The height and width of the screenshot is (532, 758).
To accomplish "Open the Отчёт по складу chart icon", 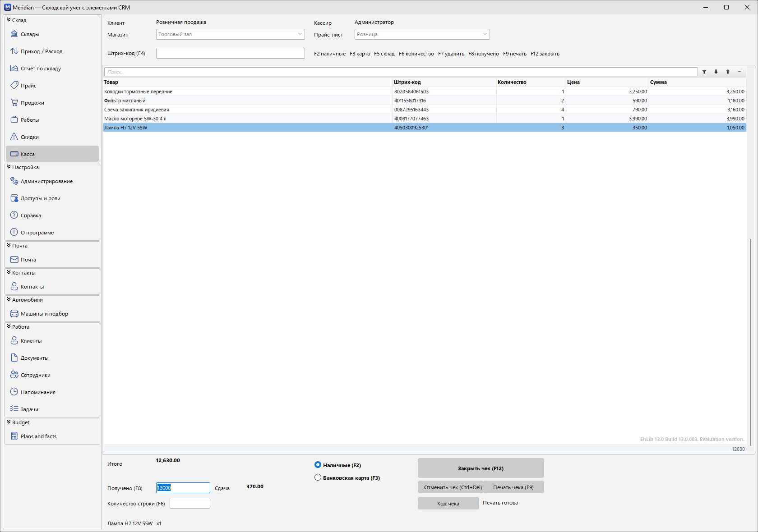I will (x=14, y=68).
